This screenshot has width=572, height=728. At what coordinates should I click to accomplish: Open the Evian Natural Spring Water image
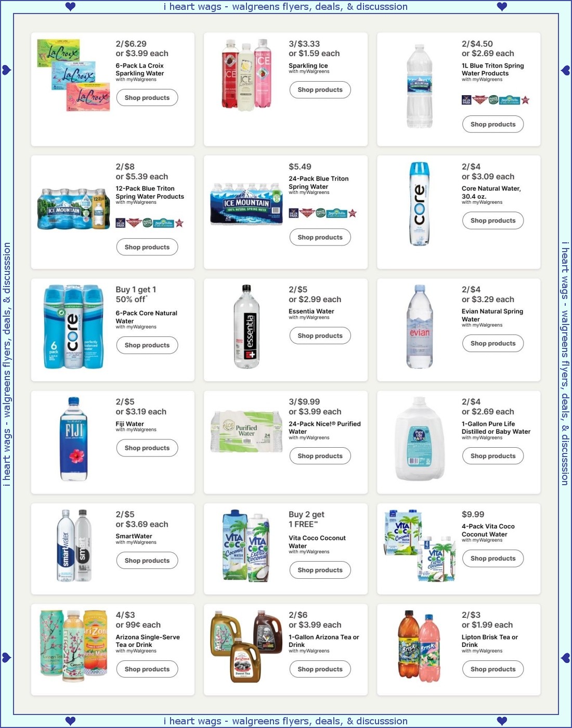point(420,327)
